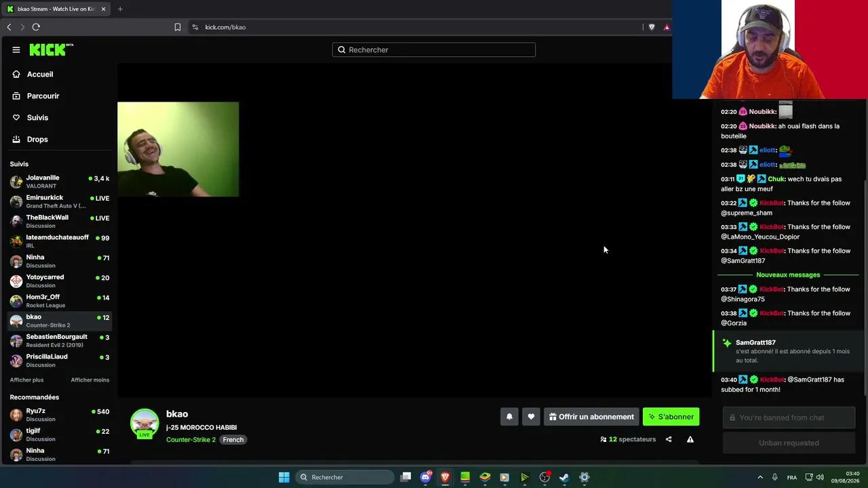The image size is (868, 488).
Task: Share the stream via share icon
Action: pos(669,439)
